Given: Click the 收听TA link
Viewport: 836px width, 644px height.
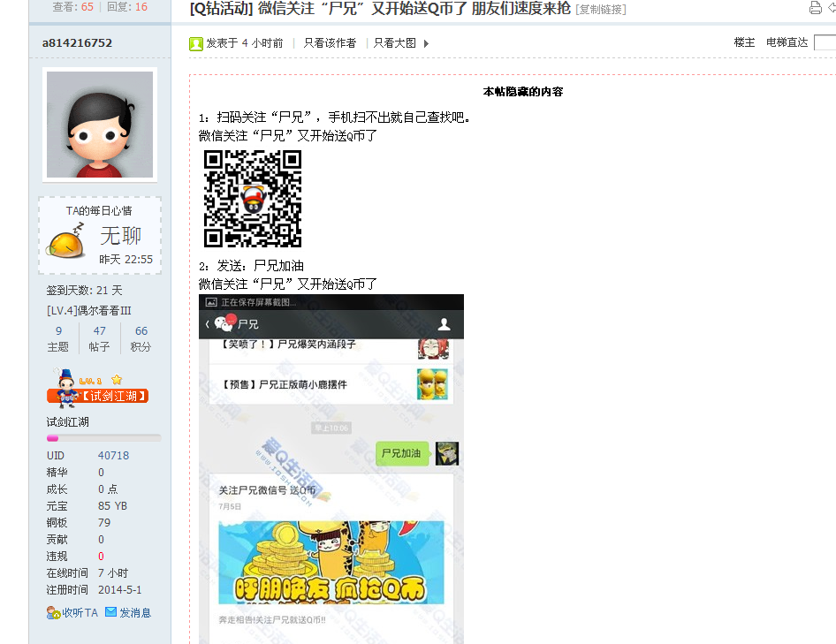Looking at the screenshot, I should pyautogui.click(x=80, y=613).
